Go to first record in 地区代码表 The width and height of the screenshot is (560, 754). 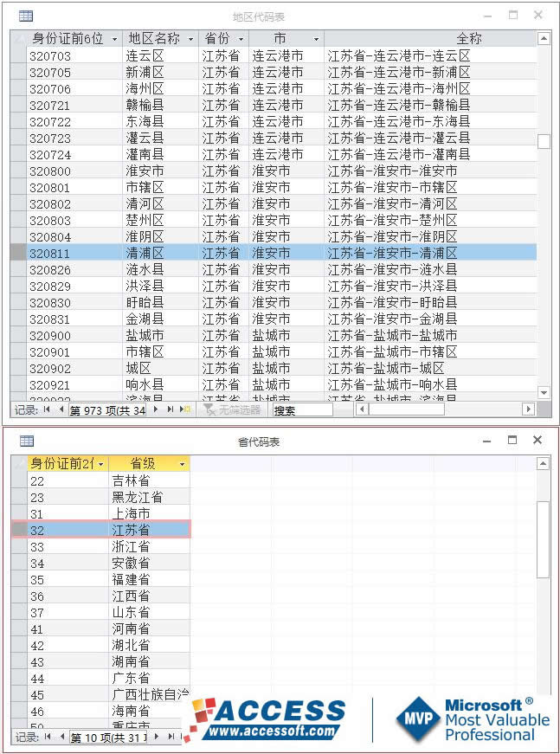coord(47,409)
